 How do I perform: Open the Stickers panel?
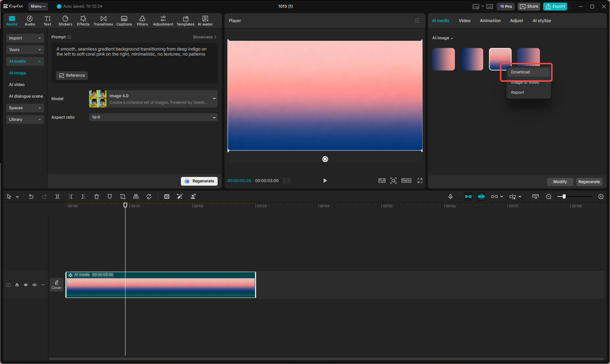coord(65,21)
